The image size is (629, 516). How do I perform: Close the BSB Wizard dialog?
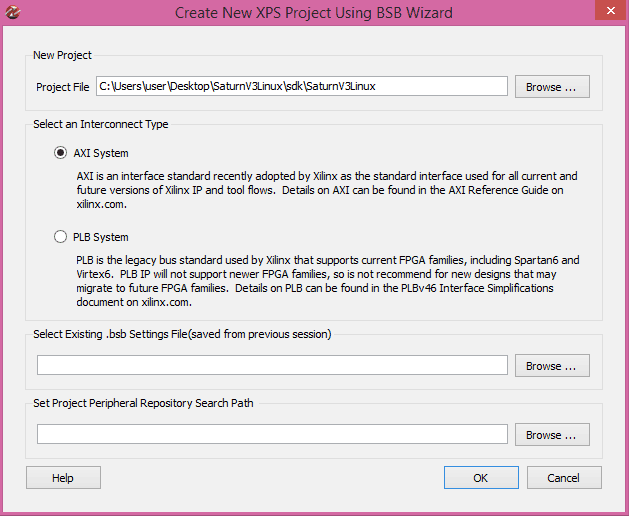tap(611, 10)
